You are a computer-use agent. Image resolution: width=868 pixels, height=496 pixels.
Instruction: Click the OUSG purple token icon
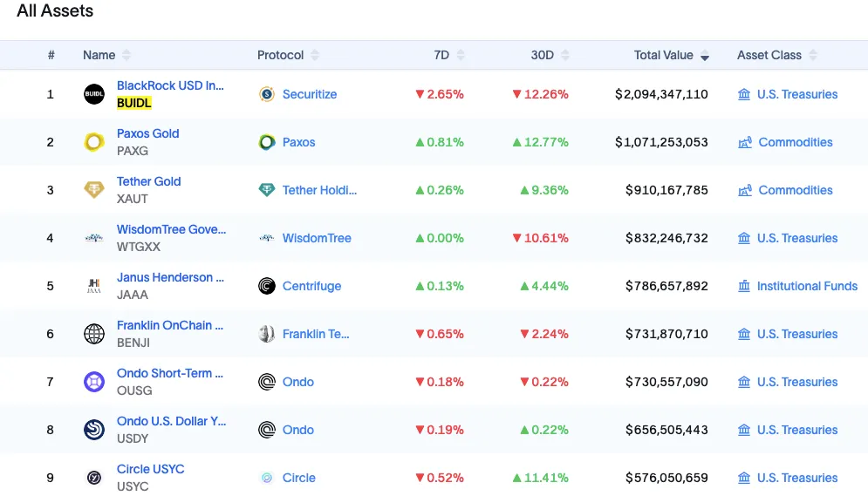tap(94, 382)
